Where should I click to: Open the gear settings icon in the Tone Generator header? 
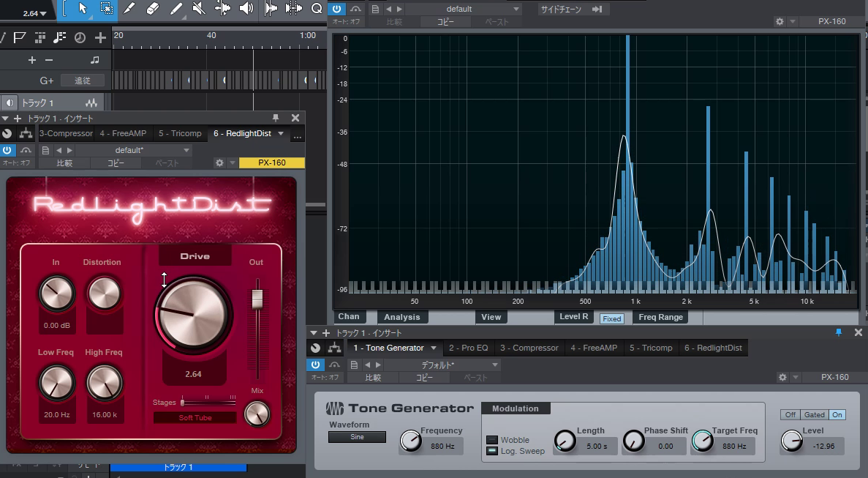tap(782, 377)
